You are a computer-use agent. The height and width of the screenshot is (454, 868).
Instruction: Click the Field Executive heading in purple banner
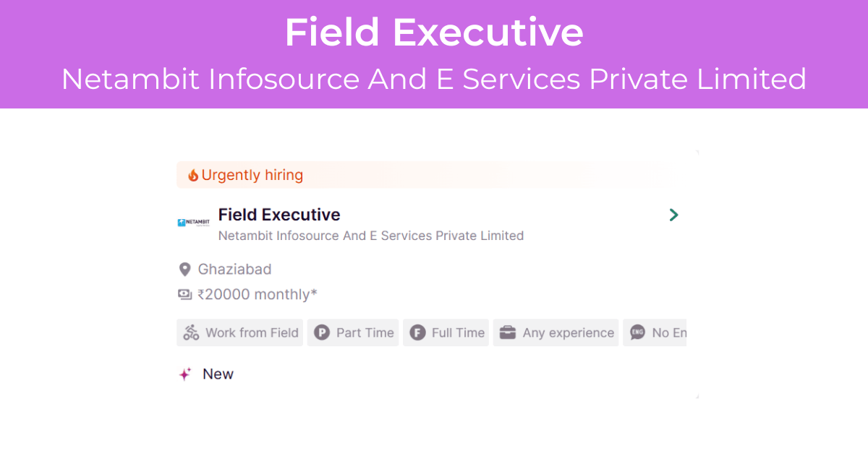(434, 33)
